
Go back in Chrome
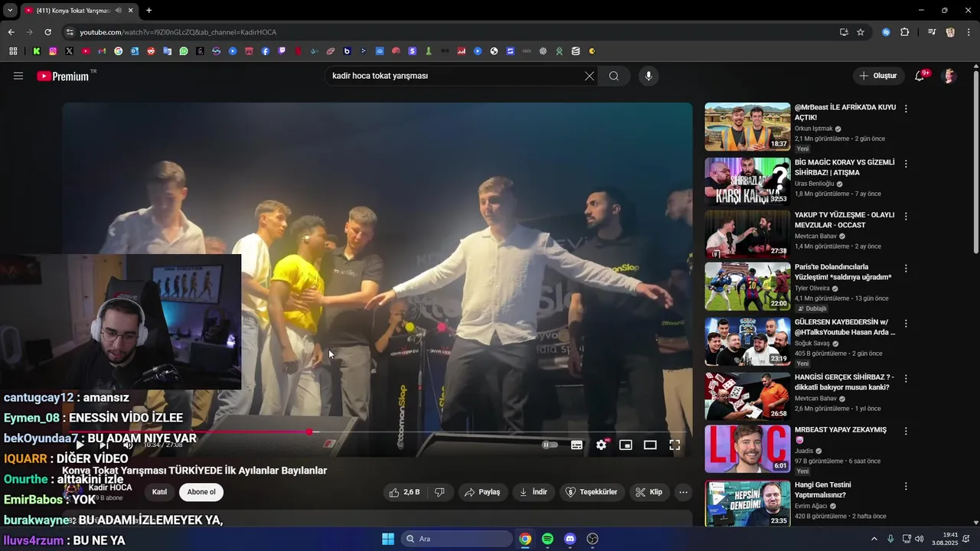(11, 32)
